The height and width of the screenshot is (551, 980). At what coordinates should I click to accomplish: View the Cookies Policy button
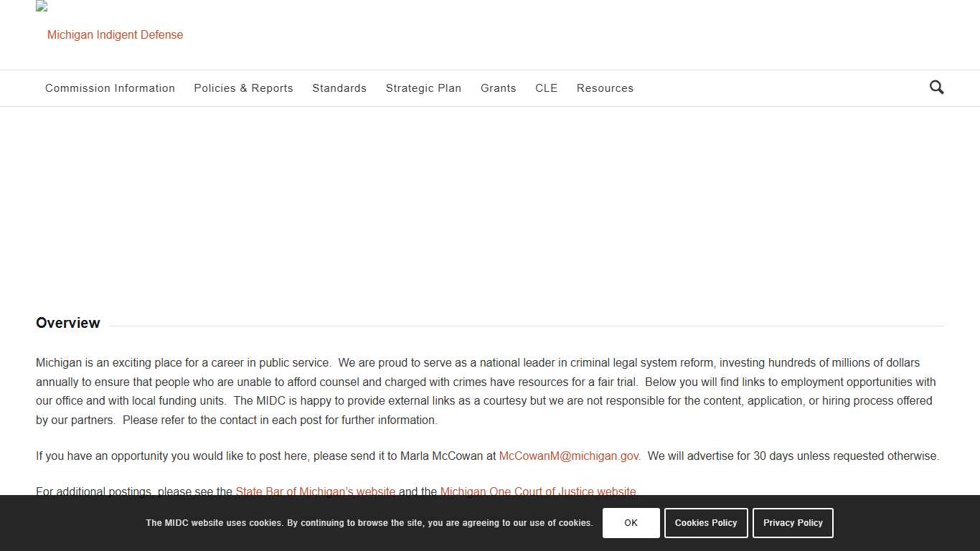point(706,523)
